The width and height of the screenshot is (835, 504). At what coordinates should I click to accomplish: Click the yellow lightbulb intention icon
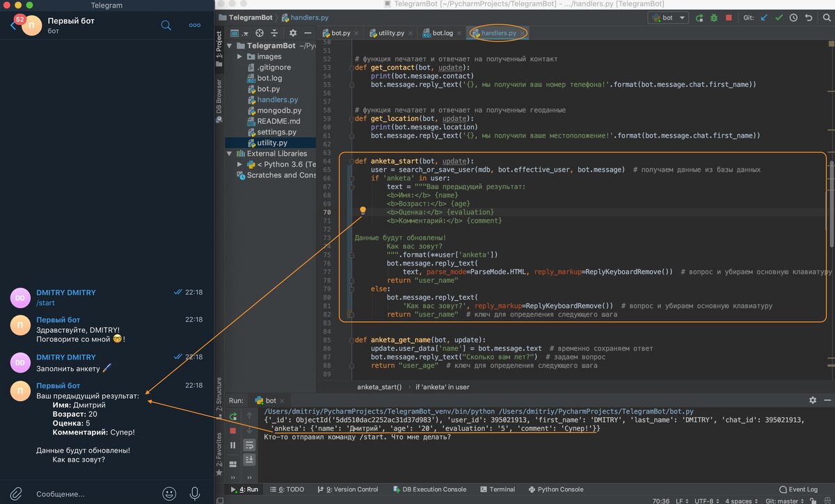(363, 211)
